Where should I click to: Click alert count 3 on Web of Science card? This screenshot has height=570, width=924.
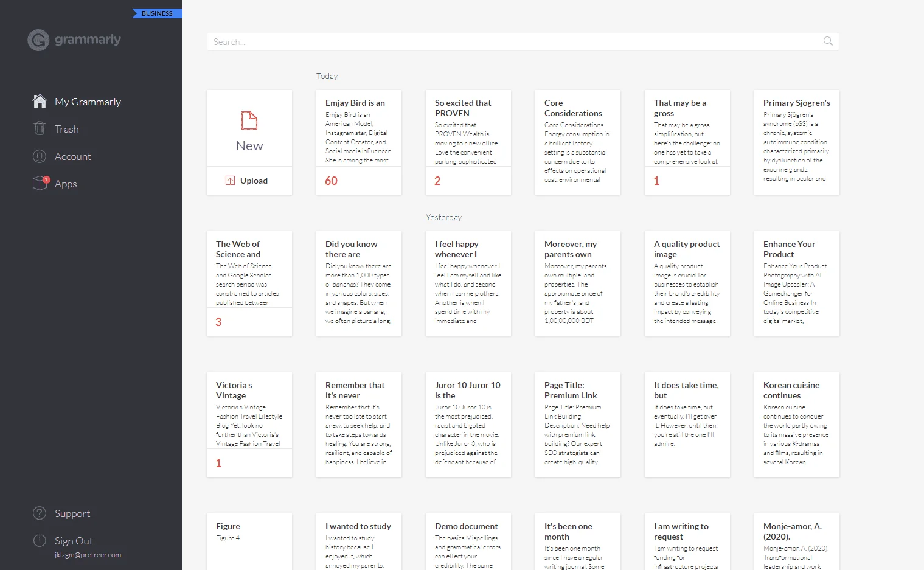click(x=218, y=322)
